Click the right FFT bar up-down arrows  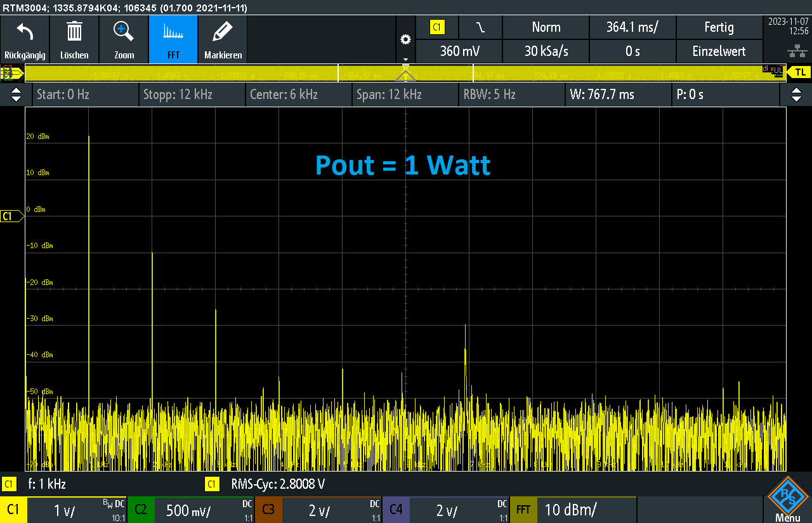pyautogui.click(x=796, y=95)
